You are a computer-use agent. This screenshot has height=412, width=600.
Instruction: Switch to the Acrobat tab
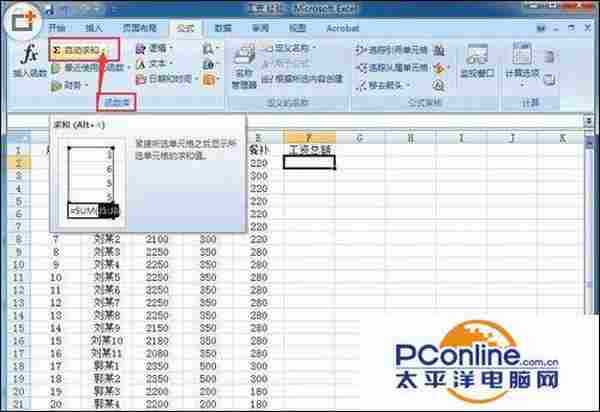[x=342, y=28]
